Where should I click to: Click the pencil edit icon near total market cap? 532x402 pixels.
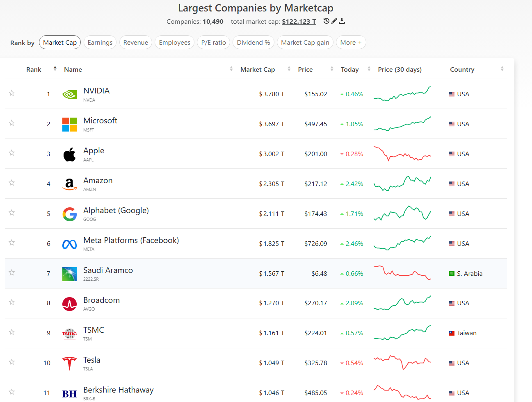pos(334,21)
